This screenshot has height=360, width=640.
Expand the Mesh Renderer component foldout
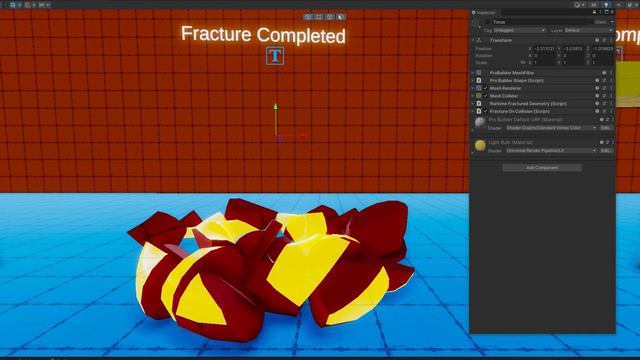coord(473,88)
